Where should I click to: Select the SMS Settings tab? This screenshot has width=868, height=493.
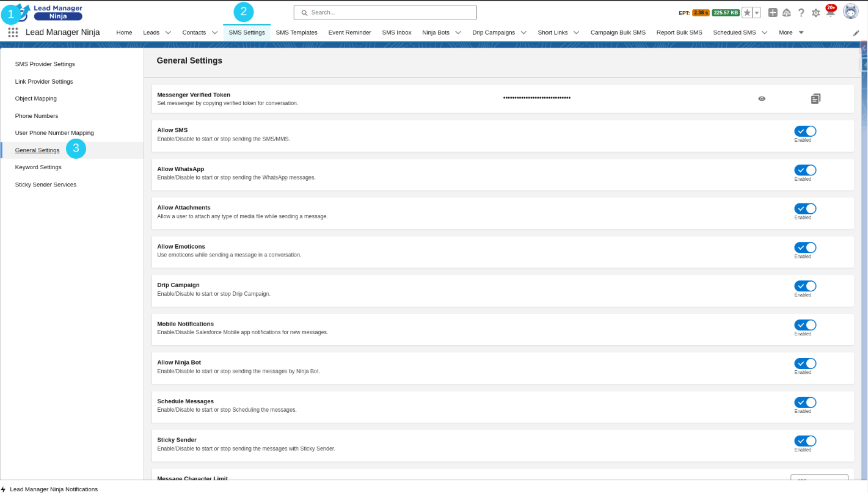[247, 32]
